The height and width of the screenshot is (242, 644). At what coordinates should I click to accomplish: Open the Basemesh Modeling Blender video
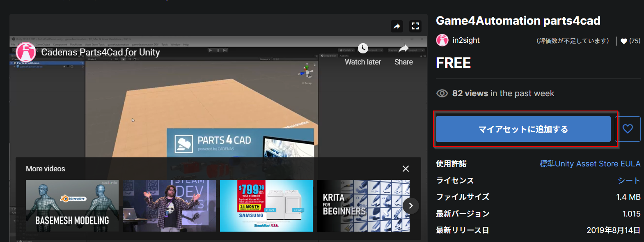pos(72,206)
